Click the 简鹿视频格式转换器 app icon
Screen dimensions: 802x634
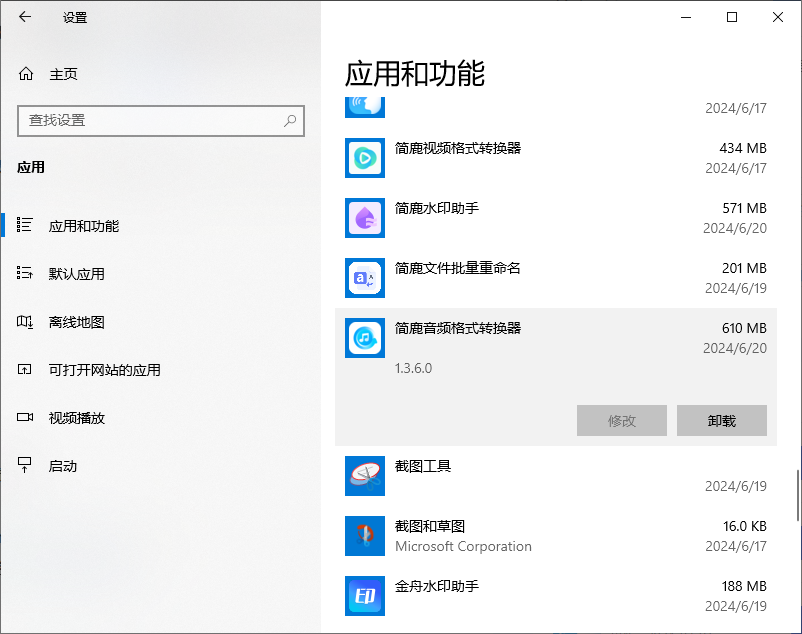pos(365,158)
